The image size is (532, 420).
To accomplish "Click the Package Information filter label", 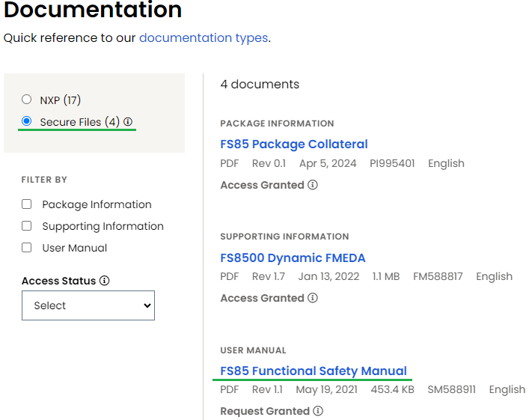I will click(x=97, y=204).
